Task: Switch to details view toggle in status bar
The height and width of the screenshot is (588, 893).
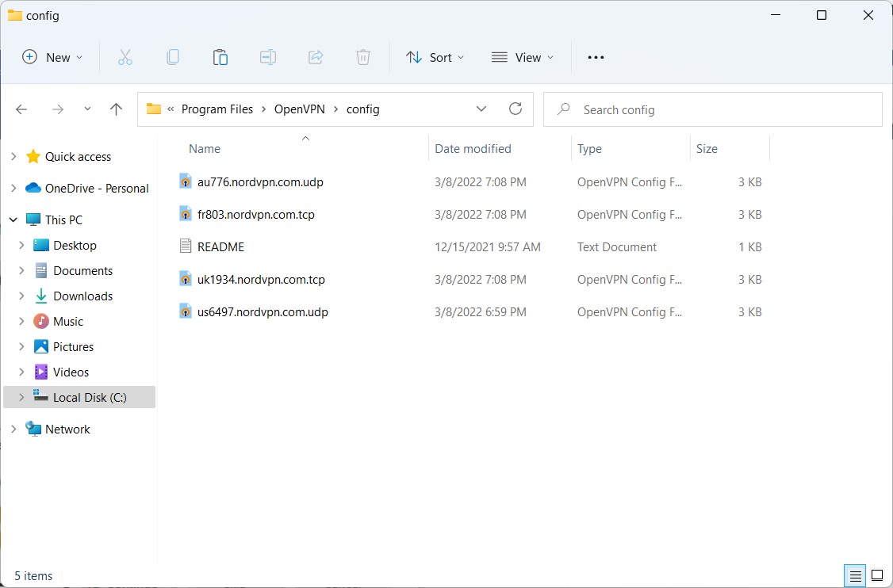Action: coord(855,575)
